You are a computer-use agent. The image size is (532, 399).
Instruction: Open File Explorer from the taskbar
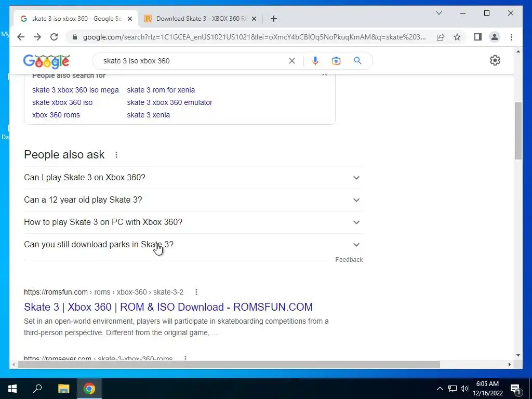click(x=63, y=389)
